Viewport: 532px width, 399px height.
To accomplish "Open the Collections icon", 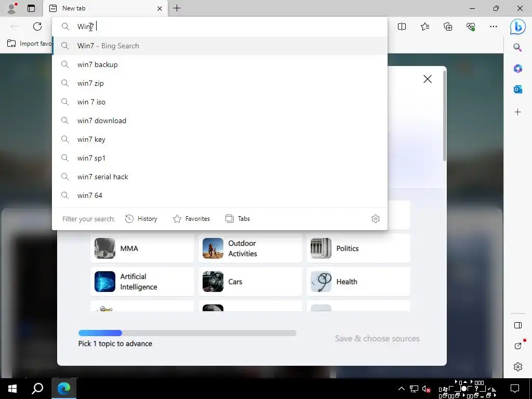I will [x=448, y=26].
